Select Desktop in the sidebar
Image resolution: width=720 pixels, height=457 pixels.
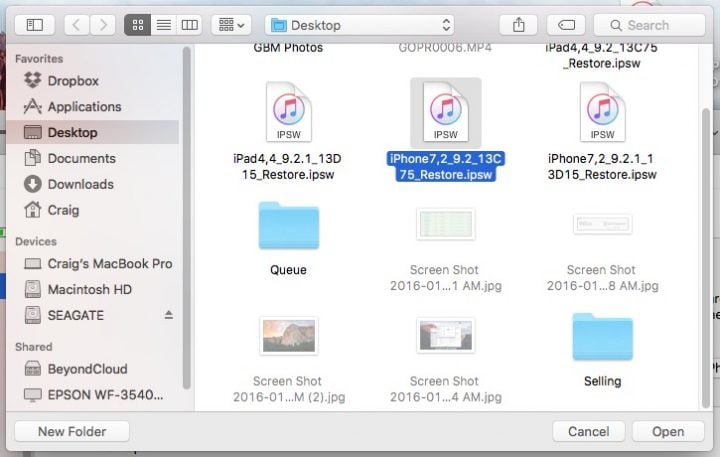tap(92, 132)
